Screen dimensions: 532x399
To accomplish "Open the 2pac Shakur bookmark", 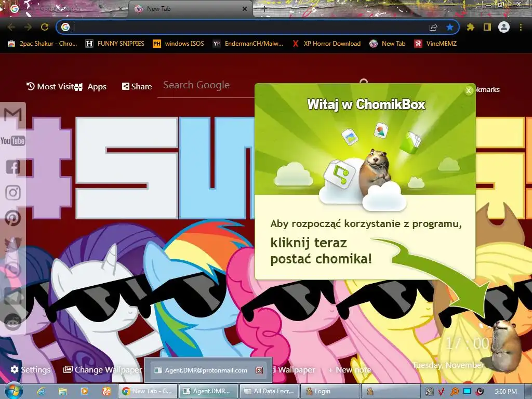I will click(43, 44).
